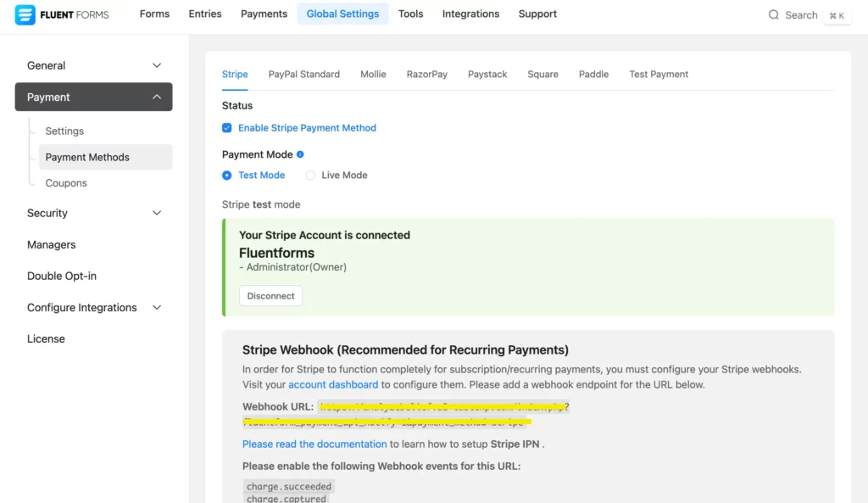Click the highlighted Webhook URL text
Viewport: 868px width, 503px height.
(x=405, y=415)
